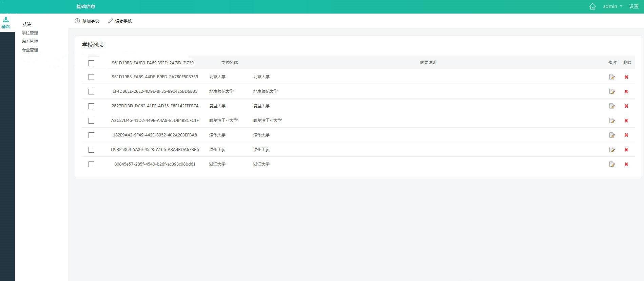The height and width of the screenshot is (281, 644).
Task: Open 设置 in the top bar
Action: tap(634, 6)
